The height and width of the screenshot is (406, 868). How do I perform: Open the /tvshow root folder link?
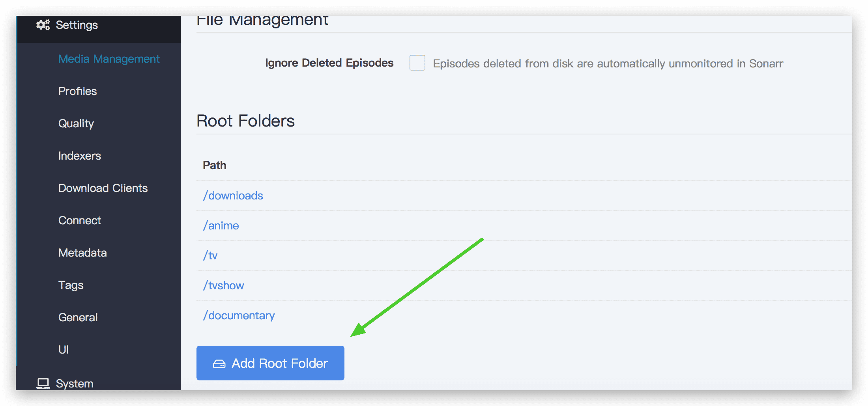(223, 285)
